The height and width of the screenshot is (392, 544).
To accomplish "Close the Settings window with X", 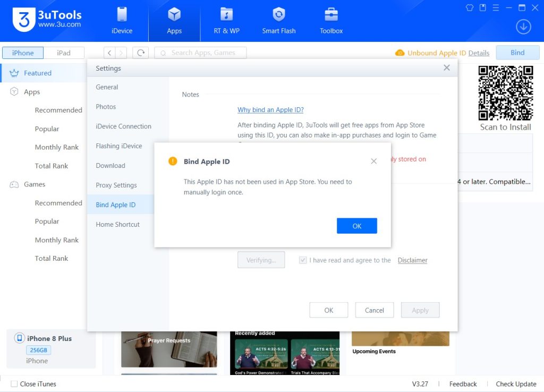I will 446,68.
